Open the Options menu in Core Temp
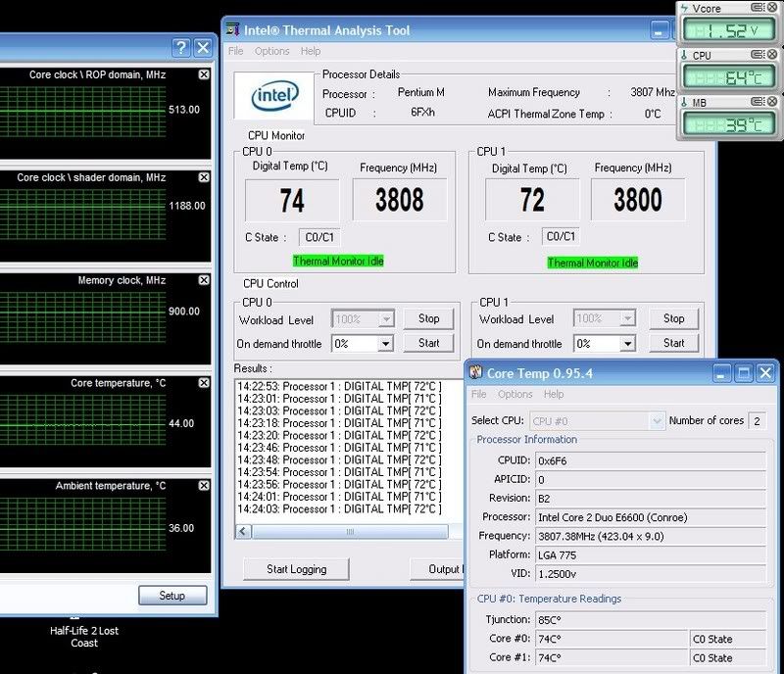Screen dimensions: 784x674 pyautogui.click(x=515, y=394)
